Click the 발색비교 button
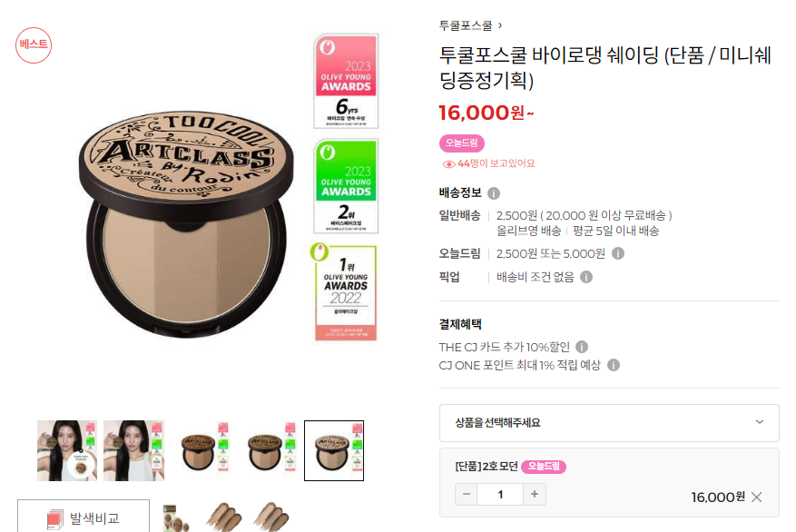 click(84, 517)
